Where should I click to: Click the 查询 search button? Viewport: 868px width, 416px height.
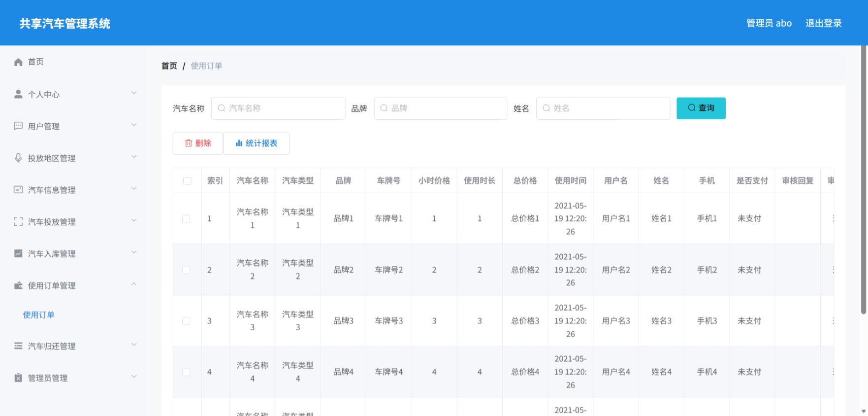[701, 108]
